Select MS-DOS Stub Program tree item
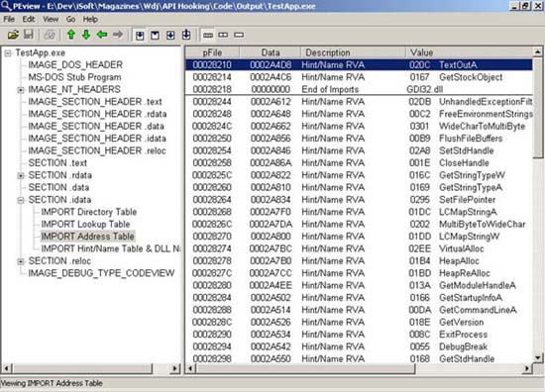Screen dimensions: 545x392 click(74, 77)
